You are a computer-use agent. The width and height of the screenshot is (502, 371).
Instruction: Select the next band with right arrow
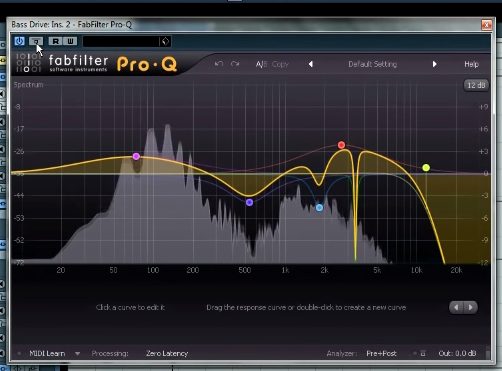[470, 307]
